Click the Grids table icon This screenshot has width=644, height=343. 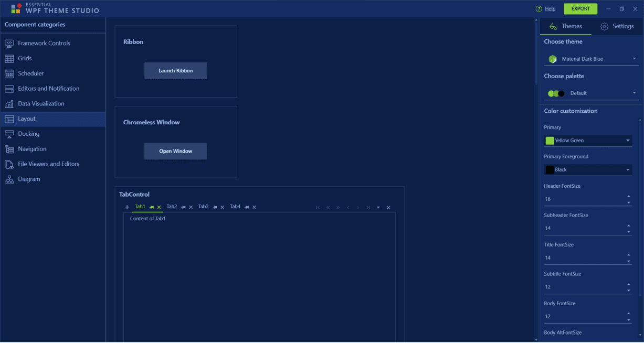click(9, 58)
